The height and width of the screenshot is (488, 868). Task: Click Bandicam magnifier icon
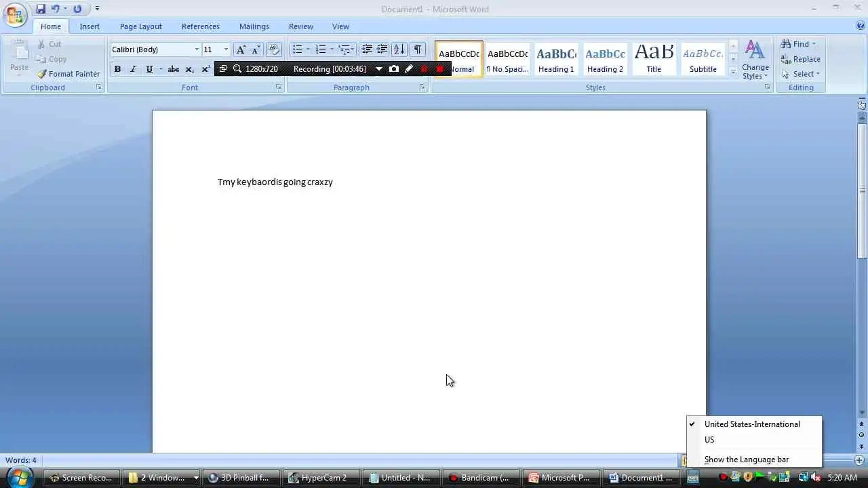click(237, 69)
